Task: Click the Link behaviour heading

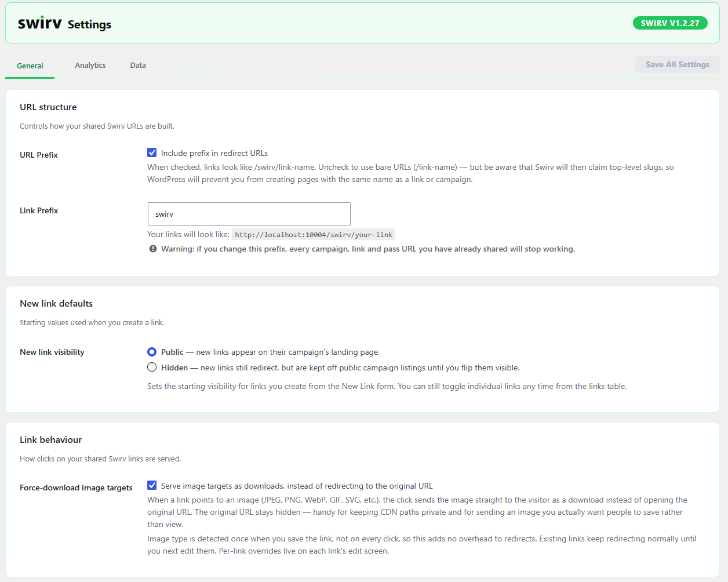Action: (x=51, y=440)
